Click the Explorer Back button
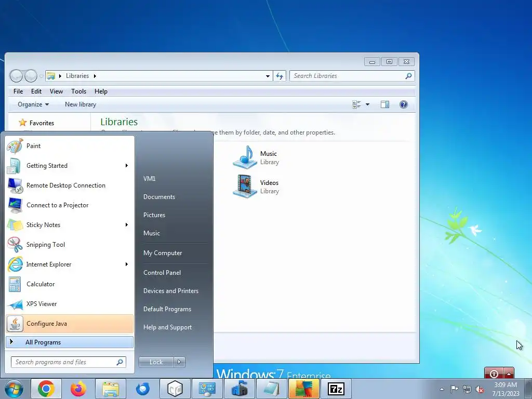Viewport: 532px width, 399px height. pyautogui.click(x=16, y=76)
